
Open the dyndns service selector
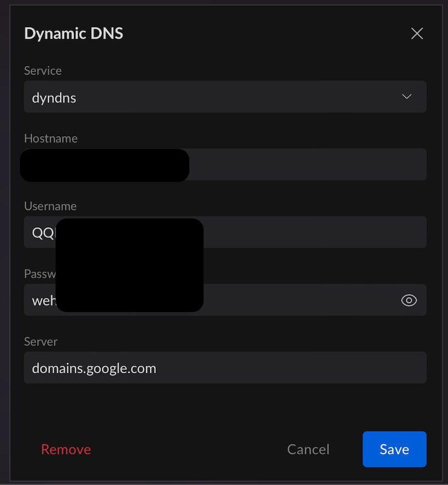pyautogui.click(x=220, y=97)
